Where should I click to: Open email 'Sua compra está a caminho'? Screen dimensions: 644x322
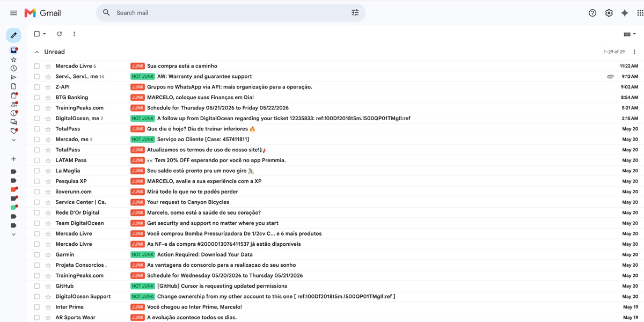[182, 66]
